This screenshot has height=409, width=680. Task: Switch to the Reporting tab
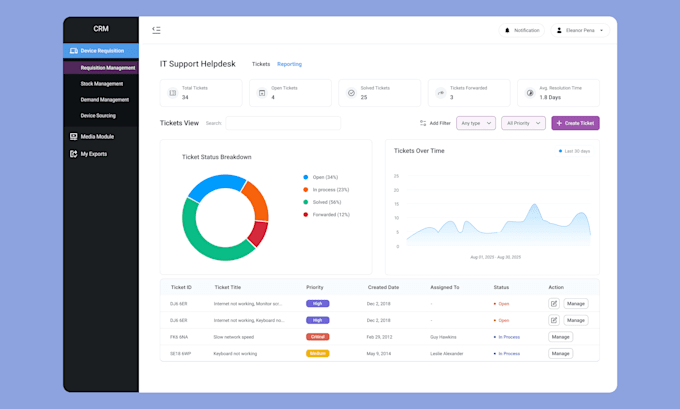point(289,64)
